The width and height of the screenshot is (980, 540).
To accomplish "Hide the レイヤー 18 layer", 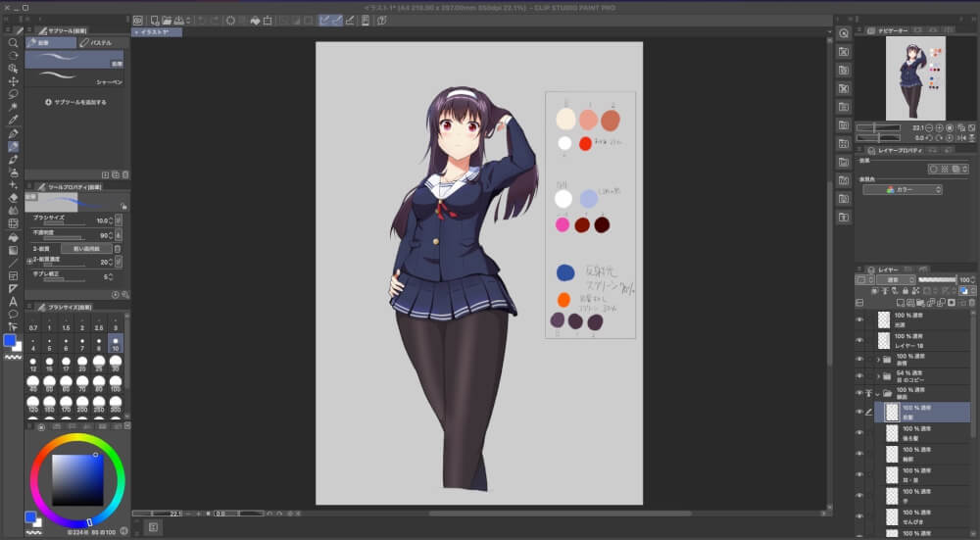I will tap(859, 341).
